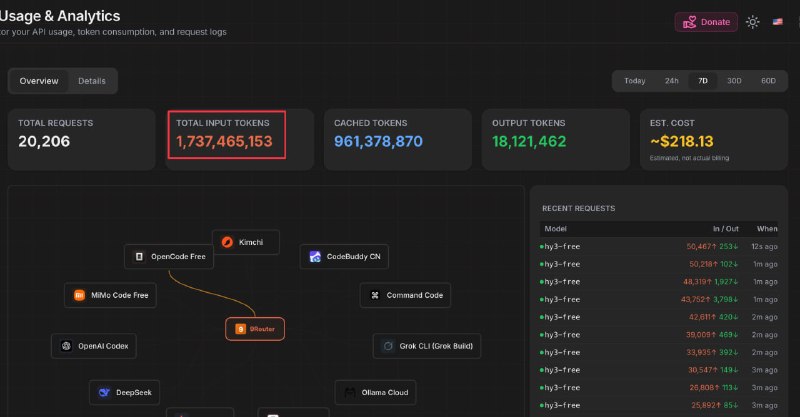Click the request with 43,752 input tokens
This screenshot has height=417, width=800.
pos(659,300)
